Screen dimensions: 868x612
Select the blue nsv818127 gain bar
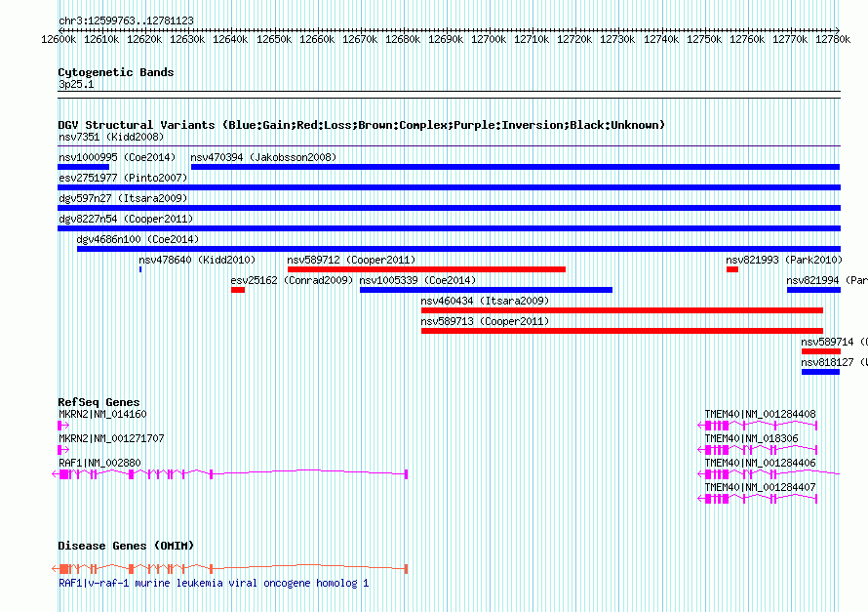coord(820,372)
